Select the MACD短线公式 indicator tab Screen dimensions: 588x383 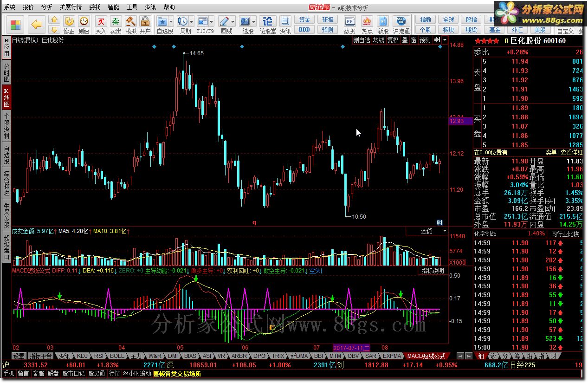(426, 356)
